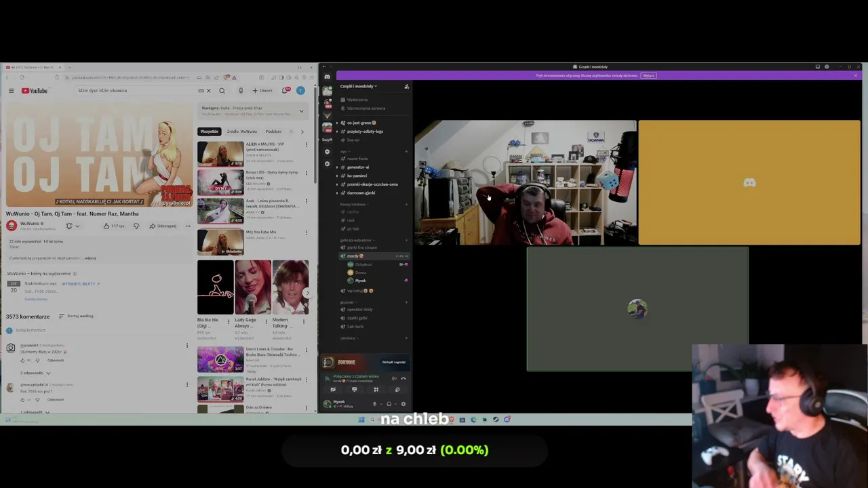
Task: Disconnect from the Discord voice call
Action: click(x=403, y=378)
